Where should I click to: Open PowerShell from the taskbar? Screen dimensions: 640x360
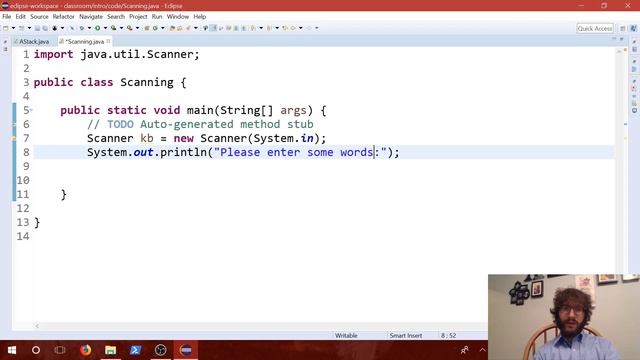(136, 350)
